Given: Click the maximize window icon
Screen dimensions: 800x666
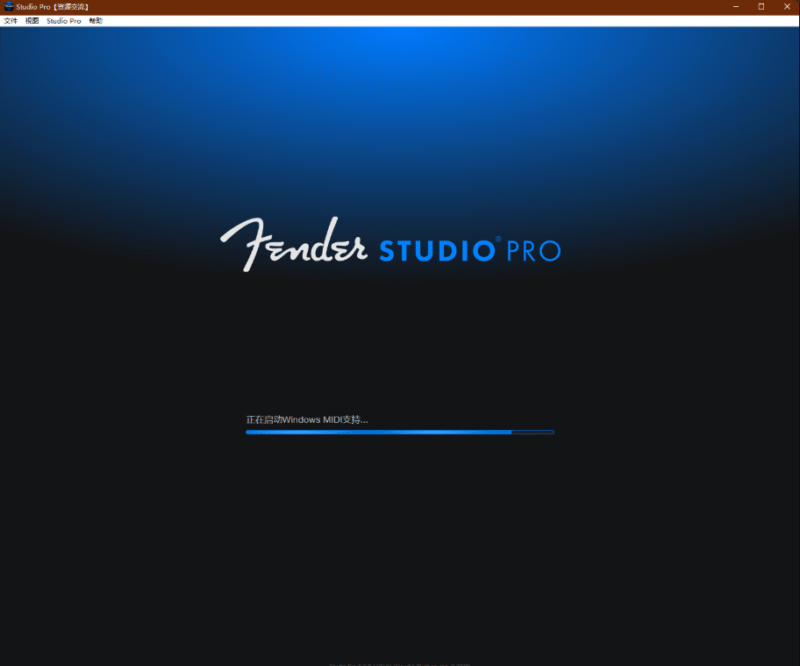Looking at the screenshot, I should pos(760,7).
